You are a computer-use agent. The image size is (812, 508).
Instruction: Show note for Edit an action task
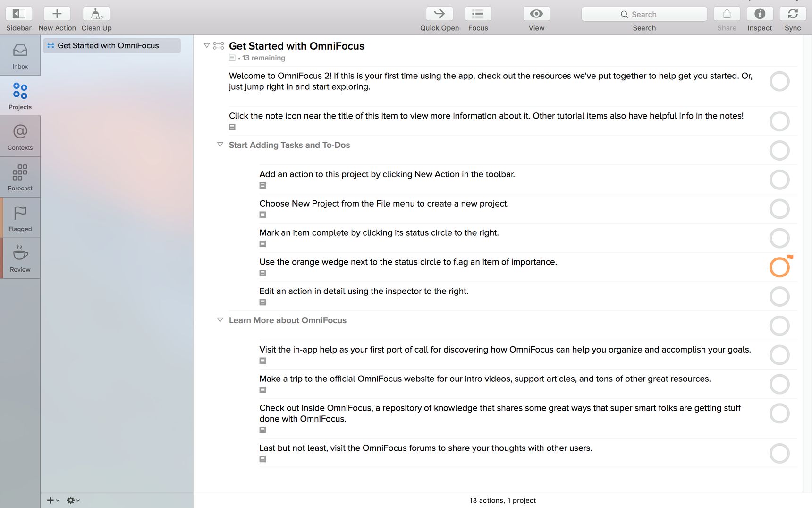262,302
